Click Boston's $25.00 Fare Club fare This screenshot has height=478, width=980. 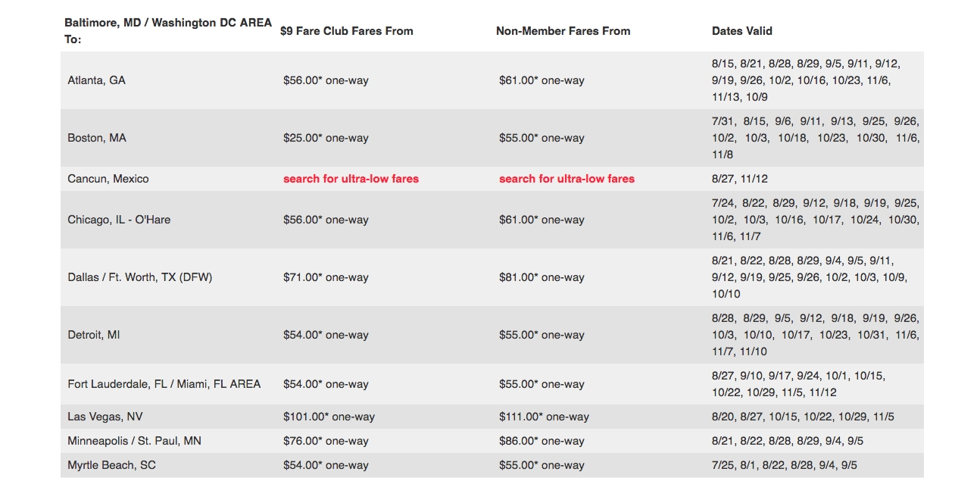pos(326,138)
